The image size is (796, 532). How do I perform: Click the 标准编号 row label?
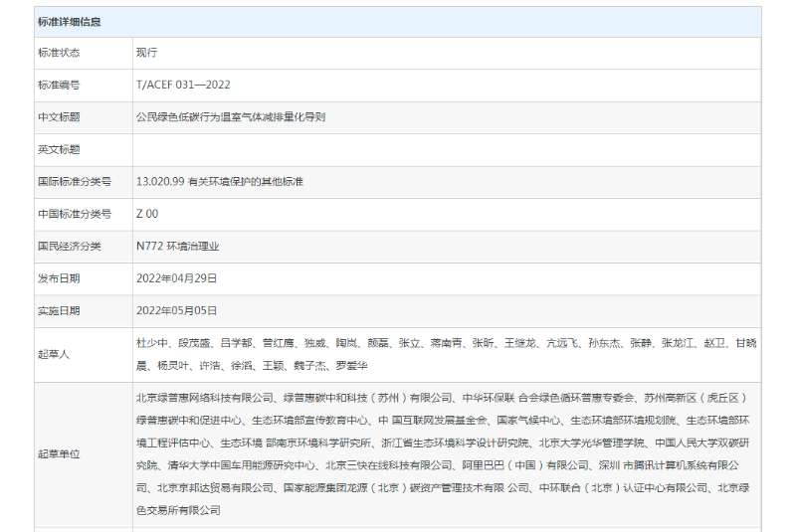click(x=58, y=86)
